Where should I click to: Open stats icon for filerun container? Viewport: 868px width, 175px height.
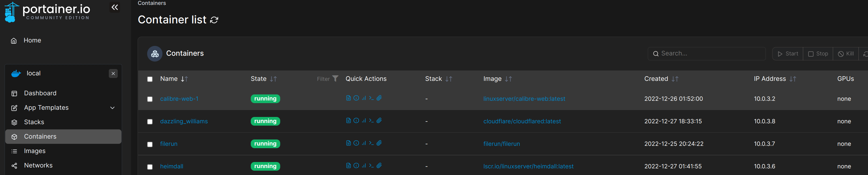tap(364, 143)
